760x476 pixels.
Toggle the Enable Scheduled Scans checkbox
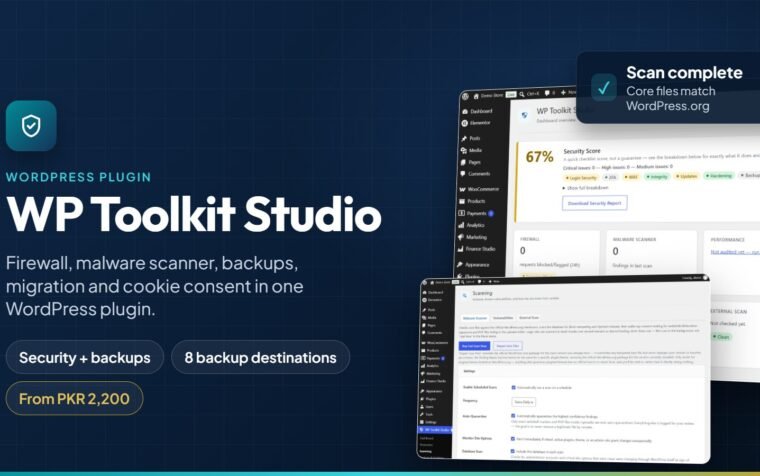click(513, 387)
